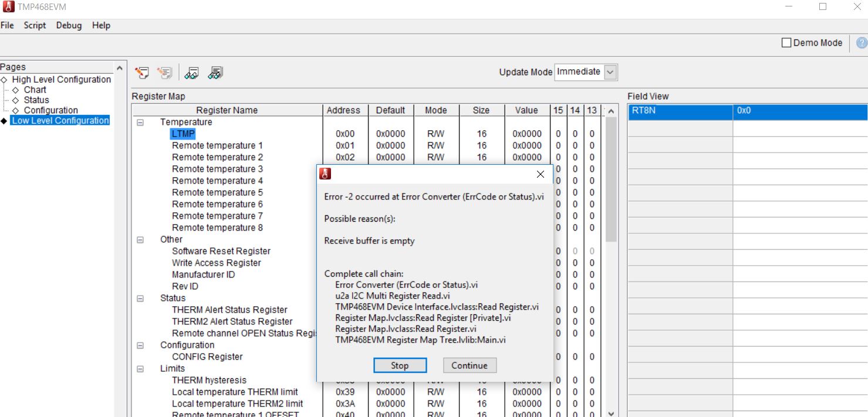Close the error dialog with X
The image size is (868, 417).
pyautogui.click(x=541, y=174)
